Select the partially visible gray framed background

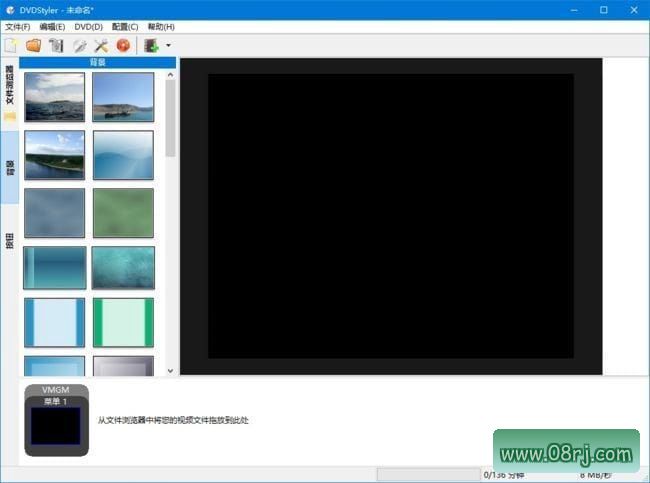coord(123,366)
